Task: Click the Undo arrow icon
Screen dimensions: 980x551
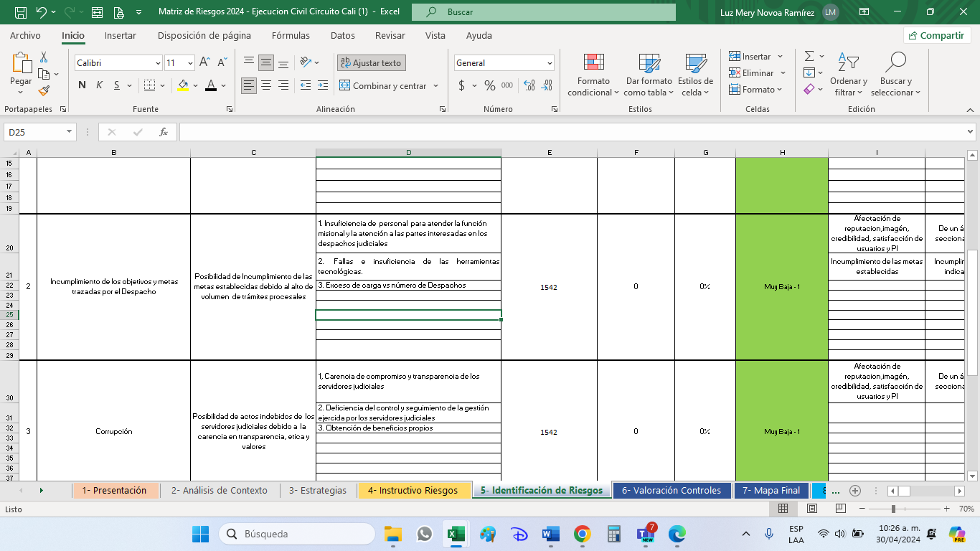Action: pyautogui.click(x=41, y=12)
